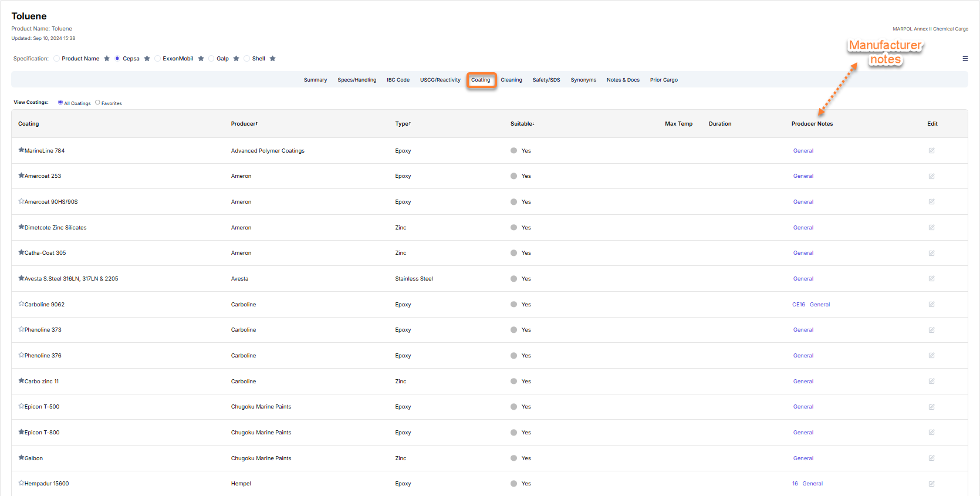Toggle favorite star for MarineLine 784
This screenshot has width=980, height=496.
(x=21, y=150)
